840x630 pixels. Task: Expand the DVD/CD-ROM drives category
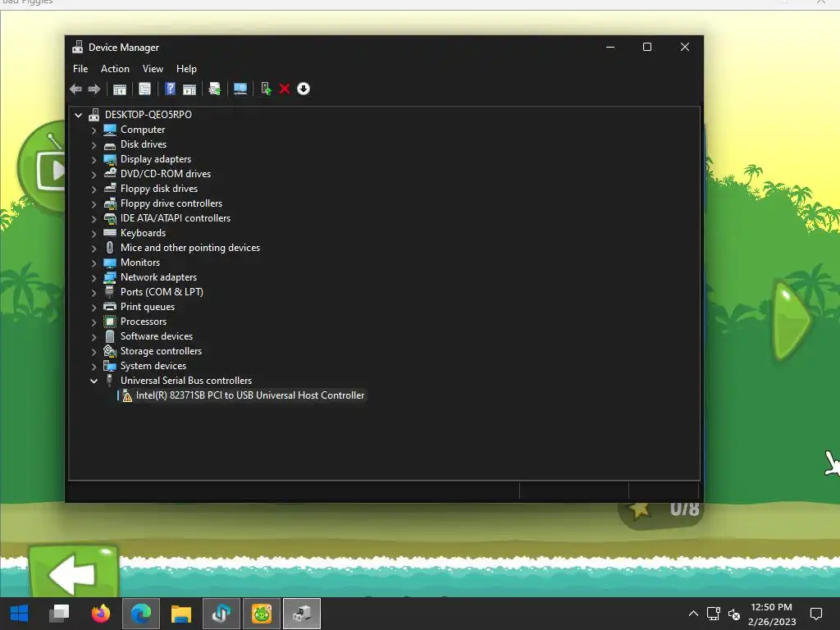tap(94, 175)
